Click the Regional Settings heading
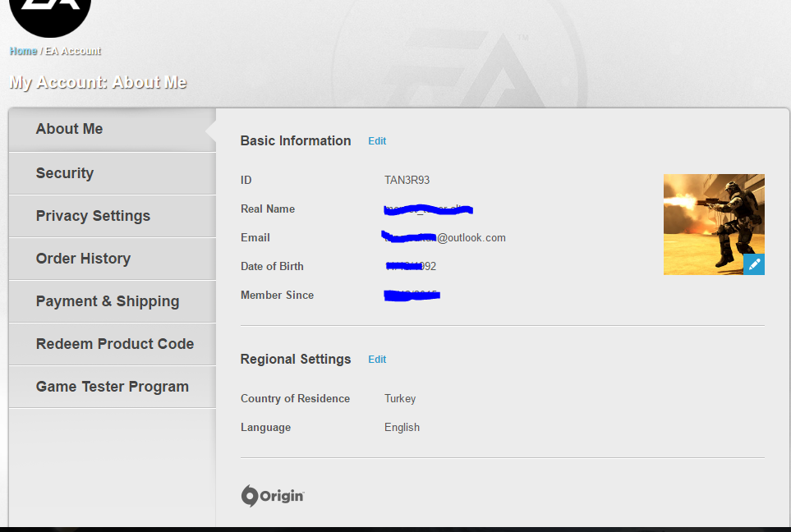Viewport: 791px width, 532px height. coord(296,359)
